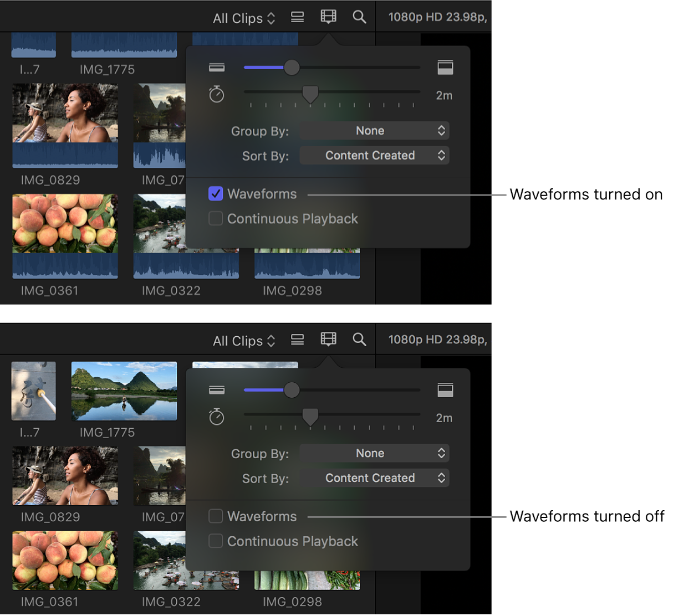This screenshot has height=616, width=699.
Task: Select the IMG_1775 clip thumbnail
Action: [124, 391]
